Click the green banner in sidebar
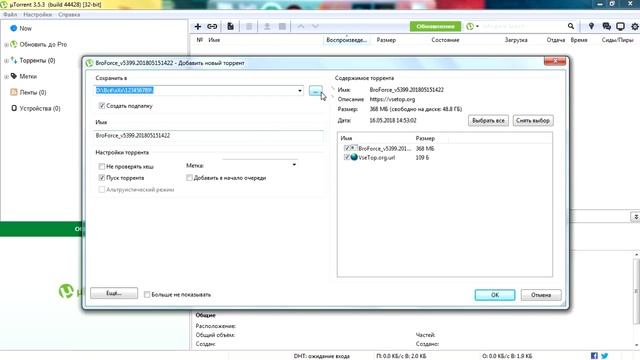 coord(41,229)
